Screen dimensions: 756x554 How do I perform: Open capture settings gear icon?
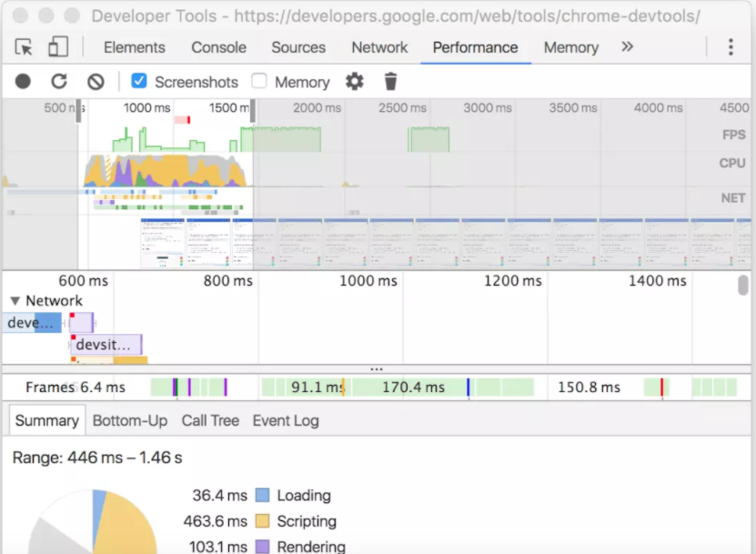(355, 82)
